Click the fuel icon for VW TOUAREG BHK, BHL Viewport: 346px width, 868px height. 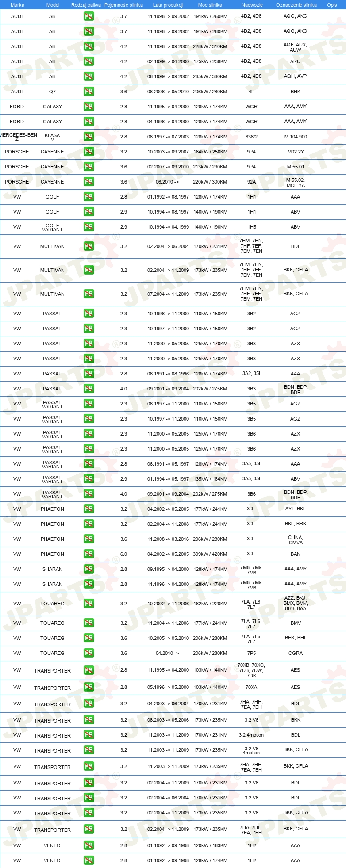click(x=88, y=638)
